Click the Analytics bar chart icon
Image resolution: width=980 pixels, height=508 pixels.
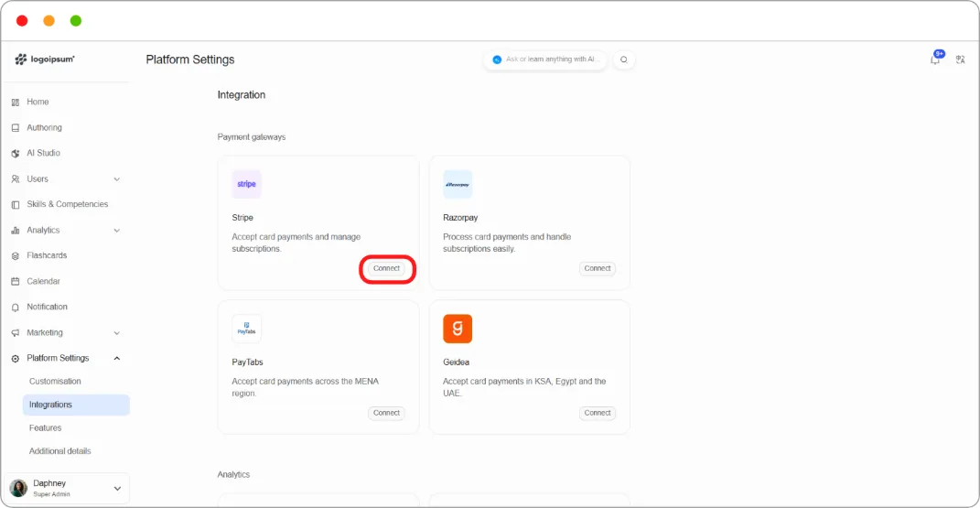click(x=16, y=230)
